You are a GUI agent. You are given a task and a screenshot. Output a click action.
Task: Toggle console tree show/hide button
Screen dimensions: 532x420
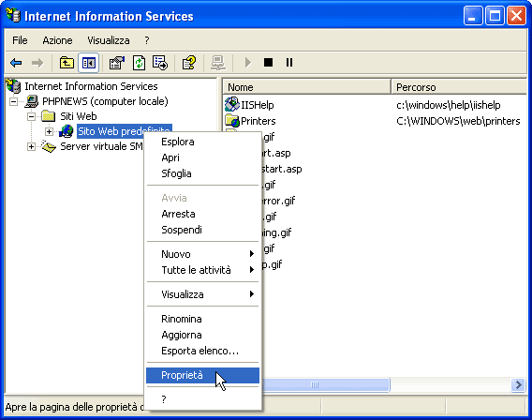pos(89,63)
